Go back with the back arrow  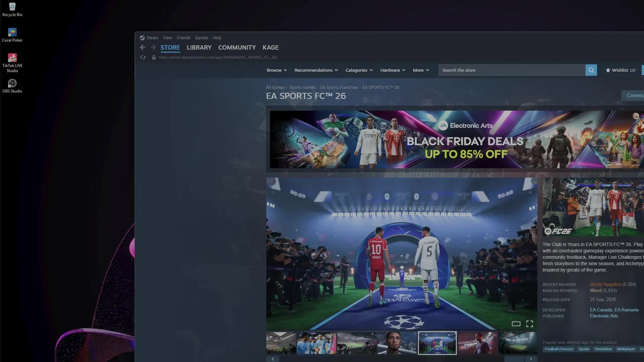pos(142,47)
